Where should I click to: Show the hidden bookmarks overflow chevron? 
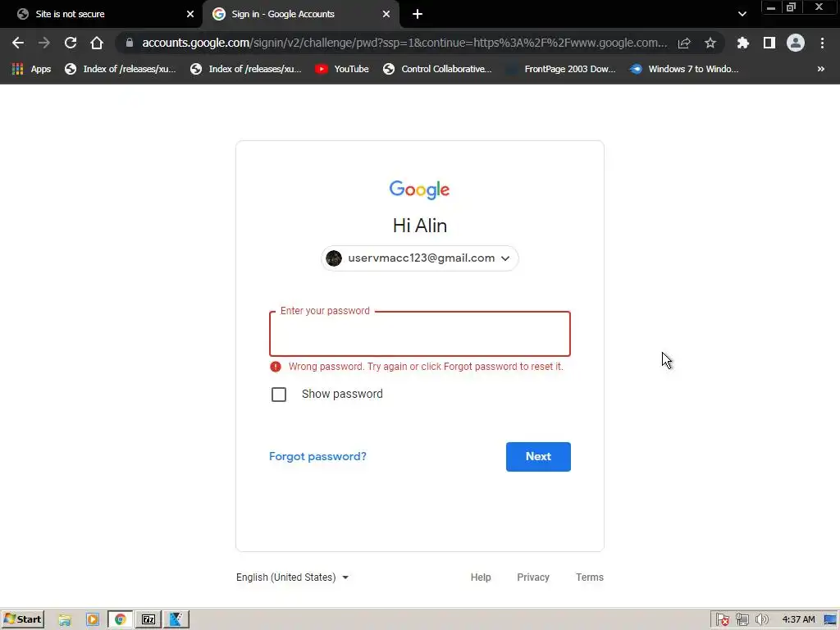pyautogui.click(x=820, y=69)
